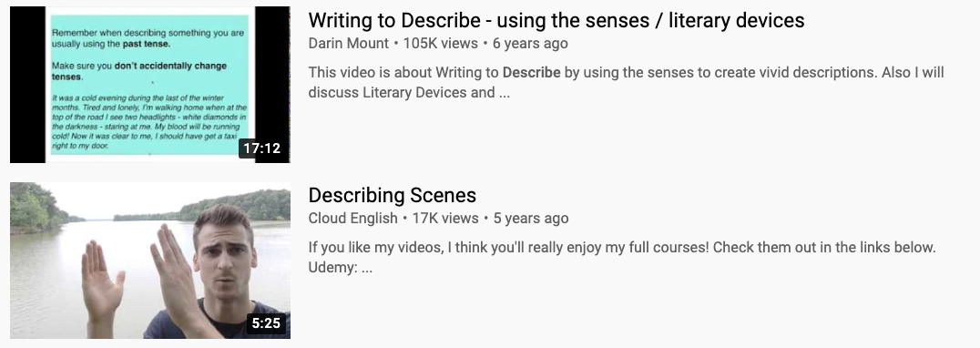Viewport: 980px width, 348px height.
Task: Click the '17K views' text
Action: [x=445, y=218]
